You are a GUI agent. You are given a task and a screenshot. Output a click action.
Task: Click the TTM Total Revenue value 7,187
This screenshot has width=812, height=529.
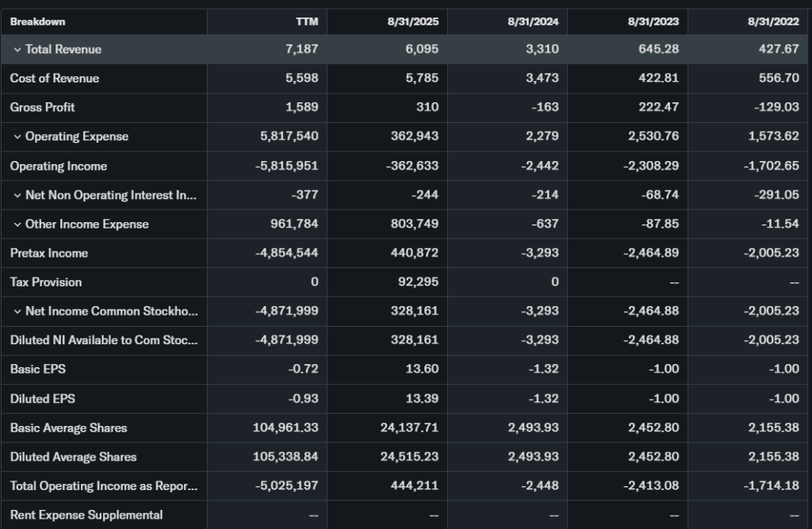(x=301, y=49)
